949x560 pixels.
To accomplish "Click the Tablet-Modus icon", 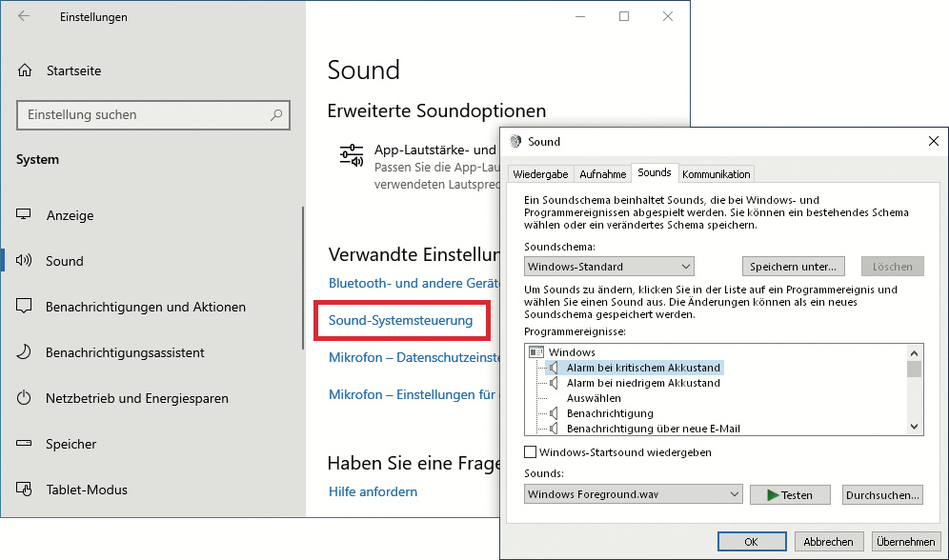I will point(25,490).
